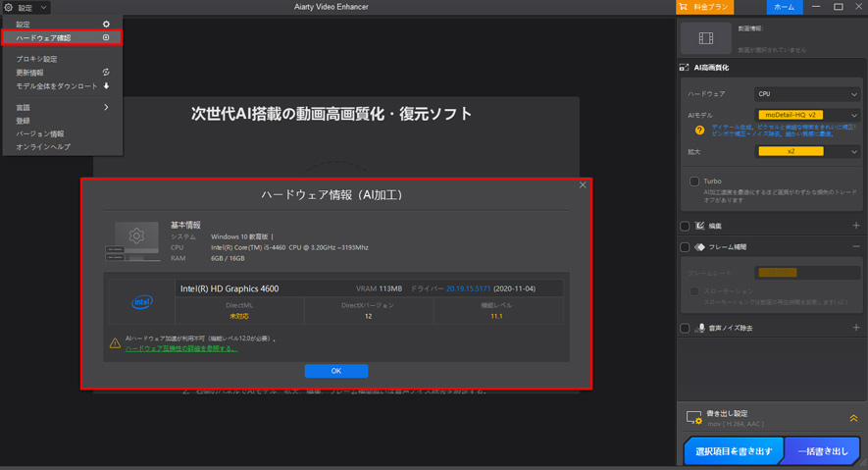This screenshot has height=470, width=868.
Task: Enable the 音声ノイズ除去 checkbox
Action: click(x=685, y=329)
